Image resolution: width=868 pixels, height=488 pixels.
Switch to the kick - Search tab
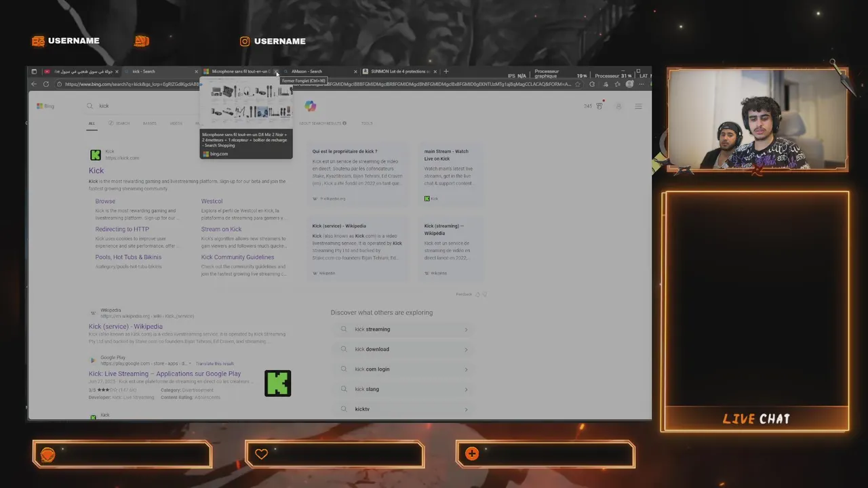[x=161, y=71]
